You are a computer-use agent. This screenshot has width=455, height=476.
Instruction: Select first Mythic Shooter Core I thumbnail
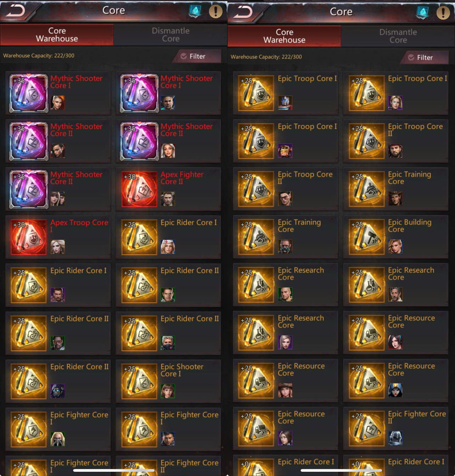pos(29,93)
